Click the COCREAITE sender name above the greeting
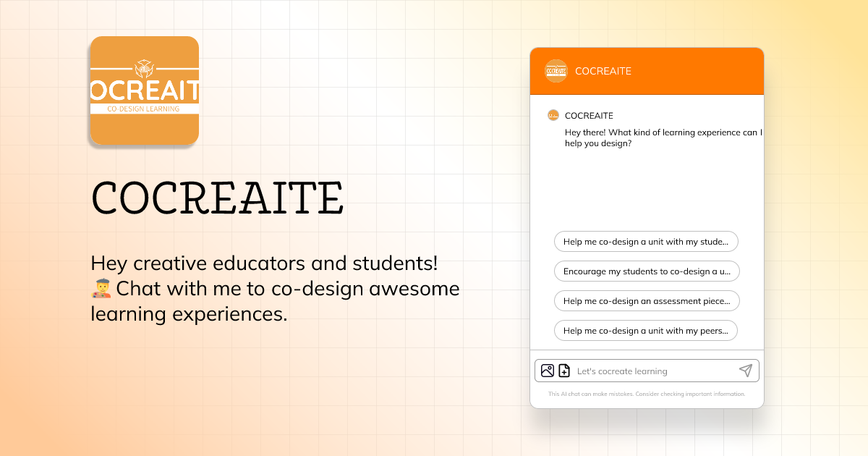Screen dimensions: 868x456 [x=589, y=116]
